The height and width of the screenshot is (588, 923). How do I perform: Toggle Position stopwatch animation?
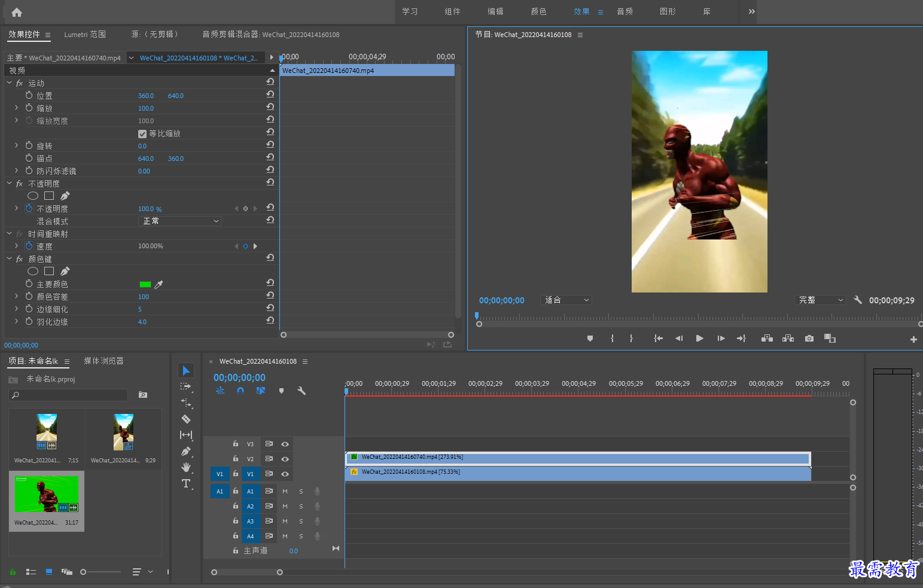click(x=29, y=95)
